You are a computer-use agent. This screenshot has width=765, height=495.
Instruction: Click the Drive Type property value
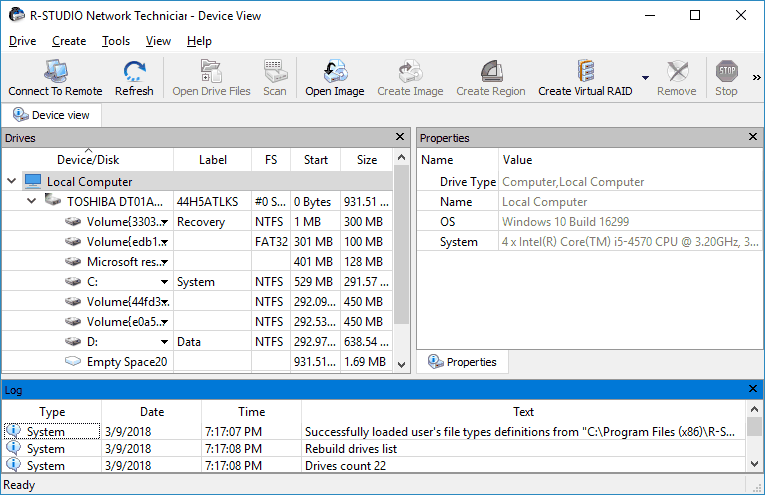(x=573, y=182)
